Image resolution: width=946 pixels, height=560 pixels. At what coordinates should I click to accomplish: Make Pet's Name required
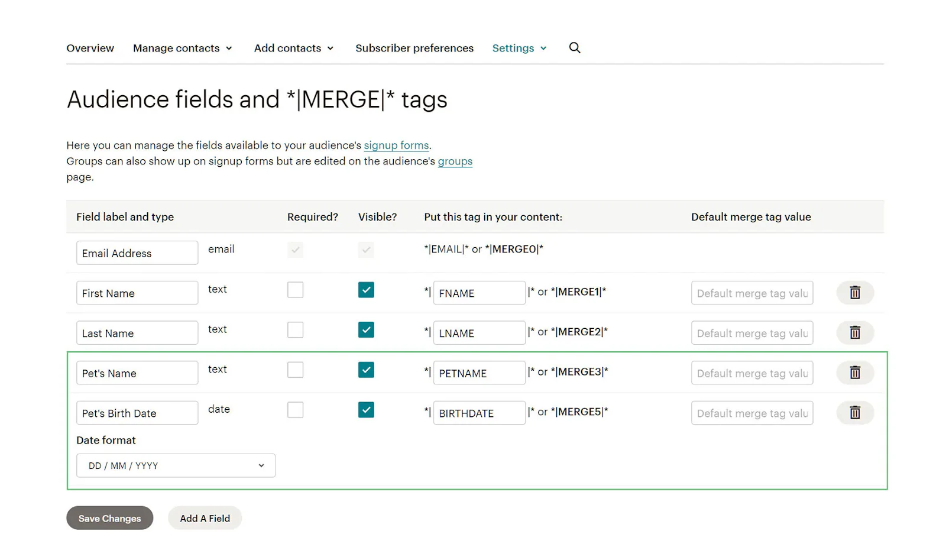295,370
